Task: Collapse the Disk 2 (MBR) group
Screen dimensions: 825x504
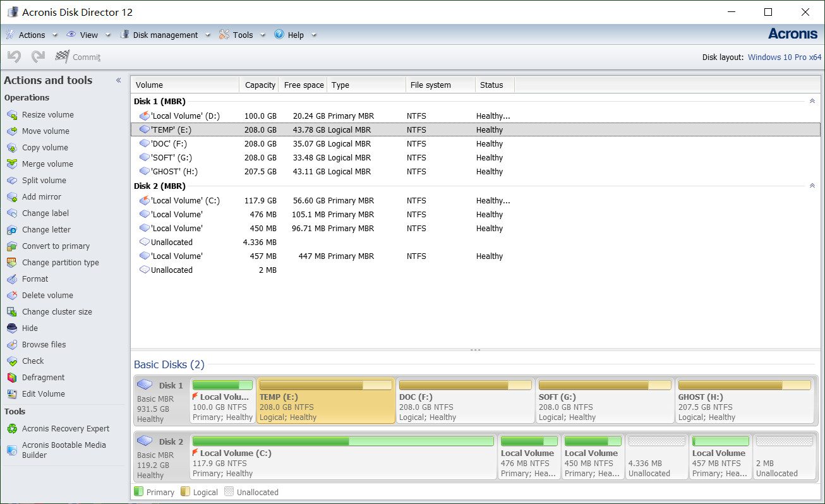Action: tap(812, 186)
